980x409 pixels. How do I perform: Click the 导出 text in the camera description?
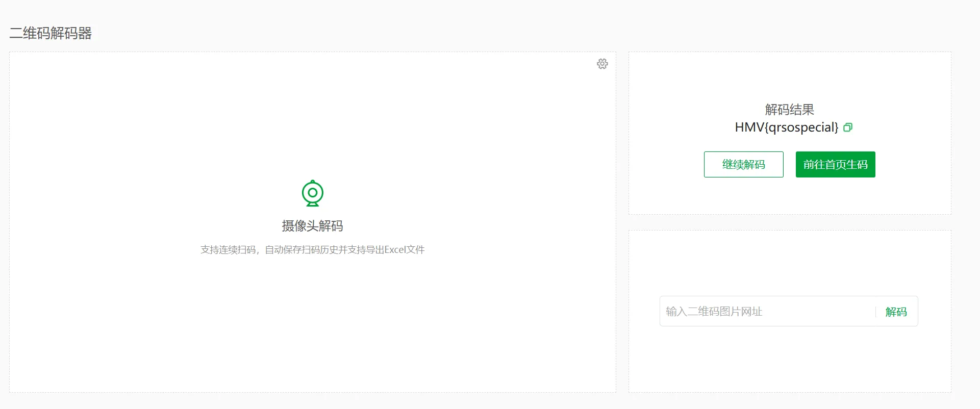(375, 250)
